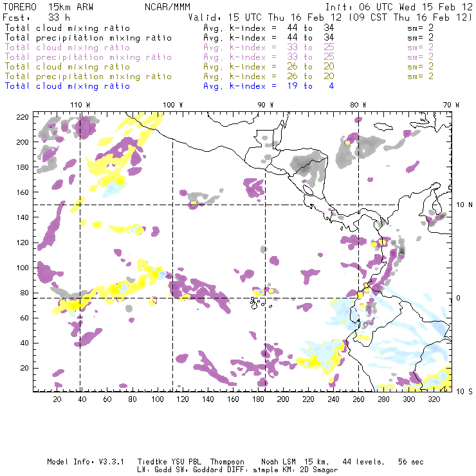
Task: Click the "Fcst: 33 h" forecast hour text
Action: (36, 17)
